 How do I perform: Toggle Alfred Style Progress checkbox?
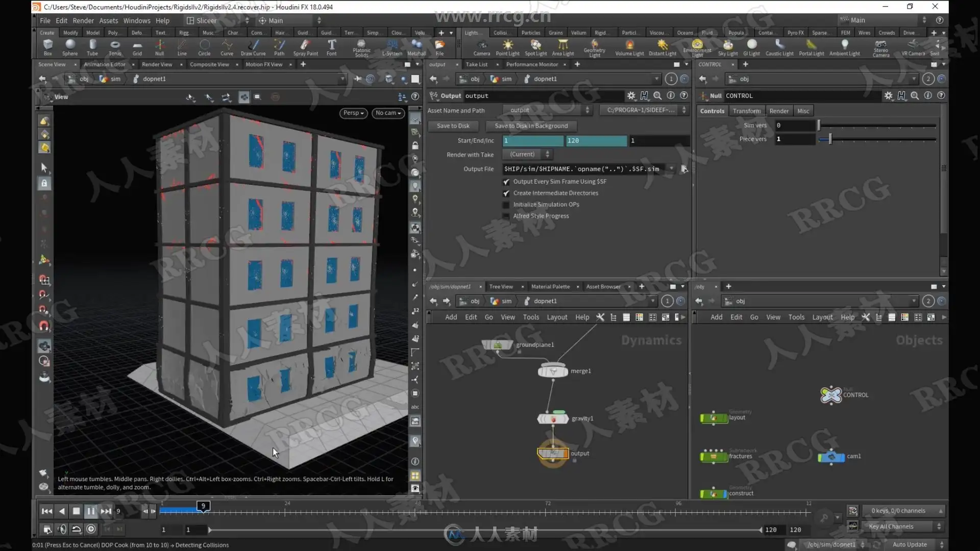(x=506, y=216)
